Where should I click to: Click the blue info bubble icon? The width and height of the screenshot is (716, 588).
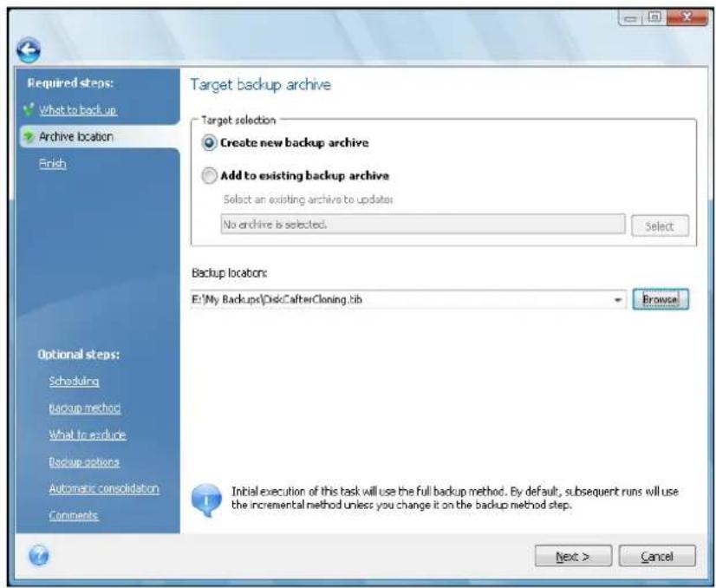[x=207, y=500]
